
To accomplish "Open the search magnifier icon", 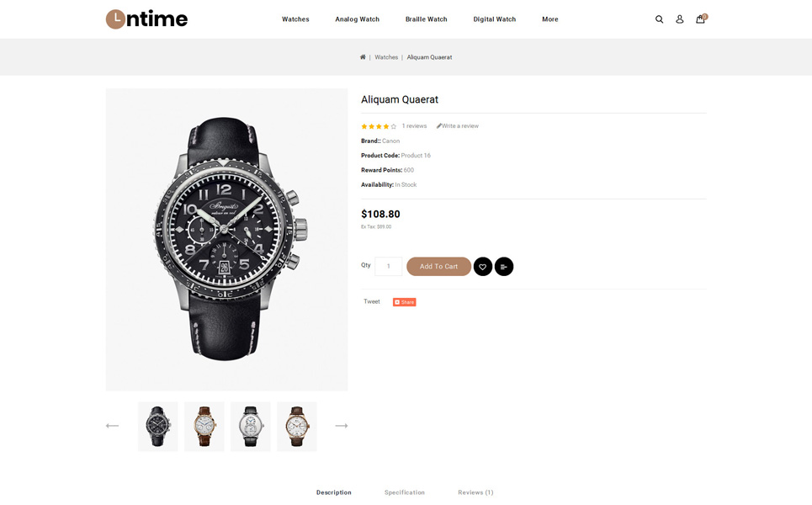I will click(x=659, y=19).
